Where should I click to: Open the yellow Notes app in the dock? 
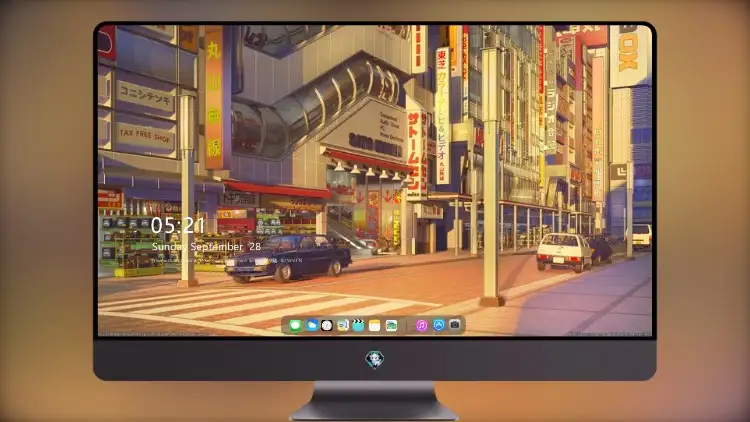375,326
